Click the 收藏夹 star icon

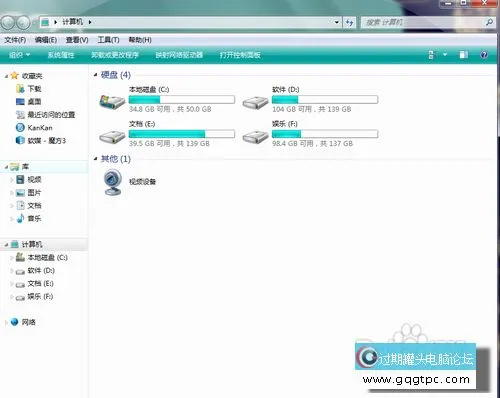(x=14, y=76)
